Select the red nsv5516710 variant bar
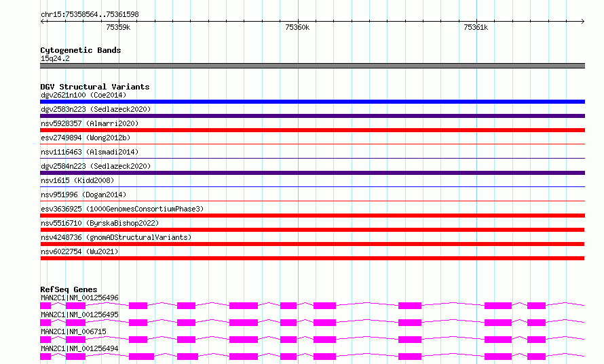 click(312, 230)
